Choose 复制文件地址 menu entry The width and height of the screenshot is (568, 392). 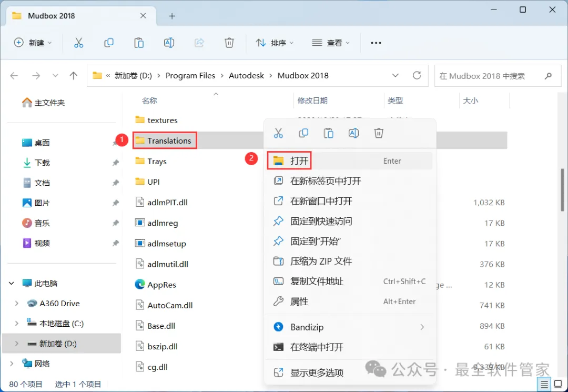point(350,281)
